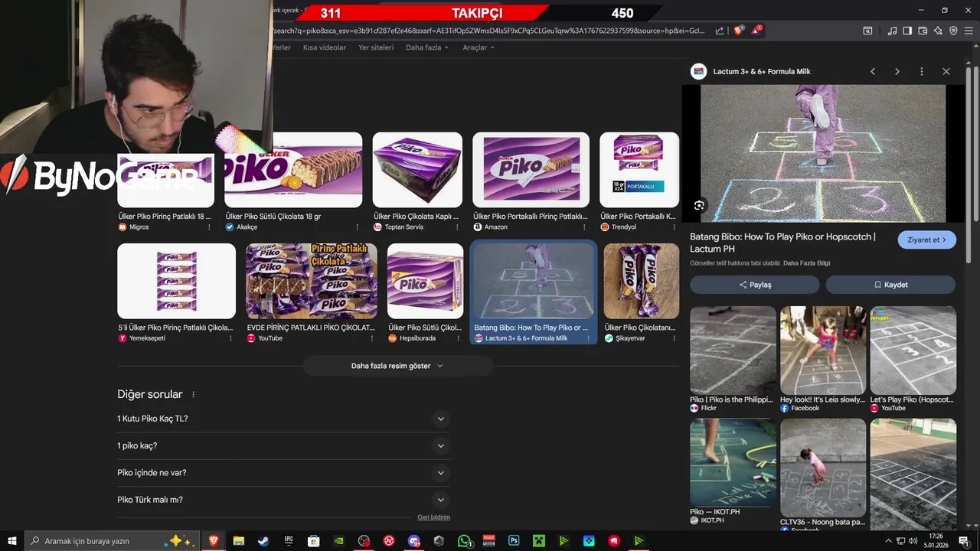Open WhatsApp from the taskbar
This screenshot has width=980, height=551.
(x=464, y=540)
